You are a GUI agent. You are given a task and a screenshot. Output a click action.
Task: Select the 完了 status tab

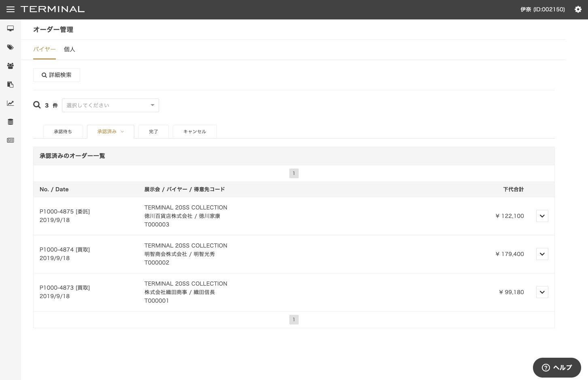pos(153,132)
